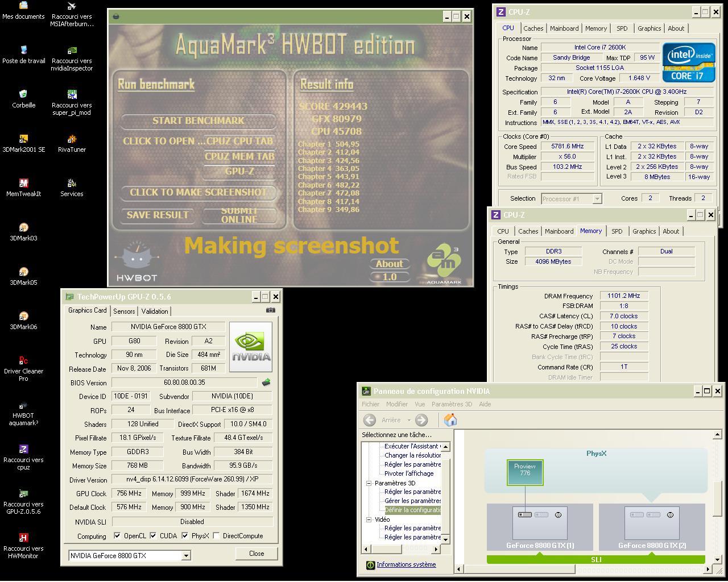Open the RivaTuner desktop icon
Image resolution: width=728 pixels, height=582 pixels.
[72, 139]
